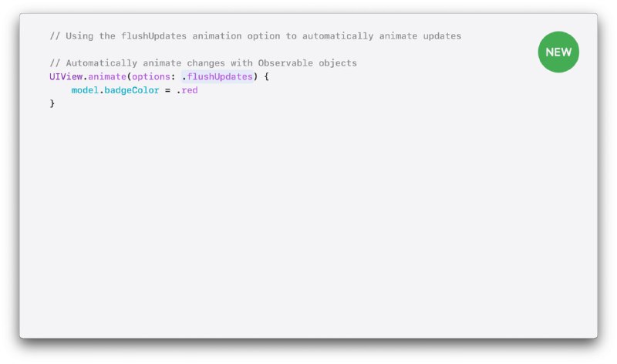The width and height of the screenshot is (617, 364).
Task: Click the comment about Observable objects
Action: (x=204, y=63)
